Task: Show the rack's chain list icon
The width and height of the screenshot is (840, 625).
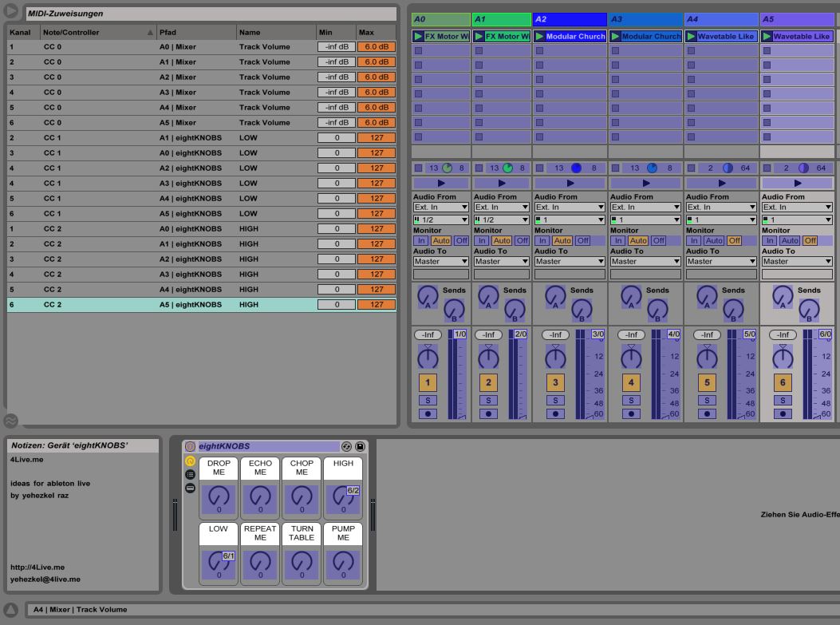Action: [x=190, y=474]
